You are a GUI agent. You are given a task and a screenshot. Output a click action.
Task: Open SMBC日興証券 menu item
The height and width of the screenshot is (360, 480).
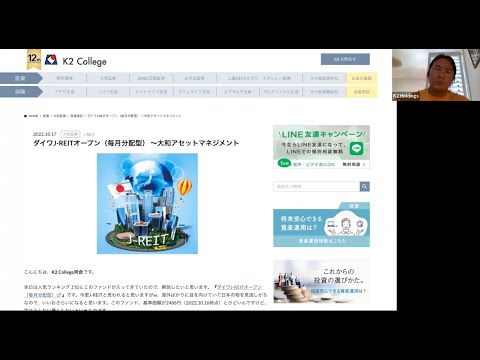pos(151,78)
